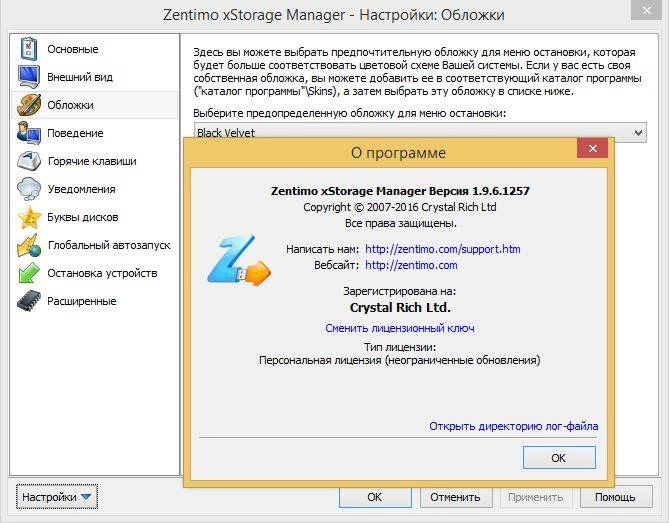This screenshot has width=669, height=523.
Task: Click the Поведение user icon
Action: (29, 133)
